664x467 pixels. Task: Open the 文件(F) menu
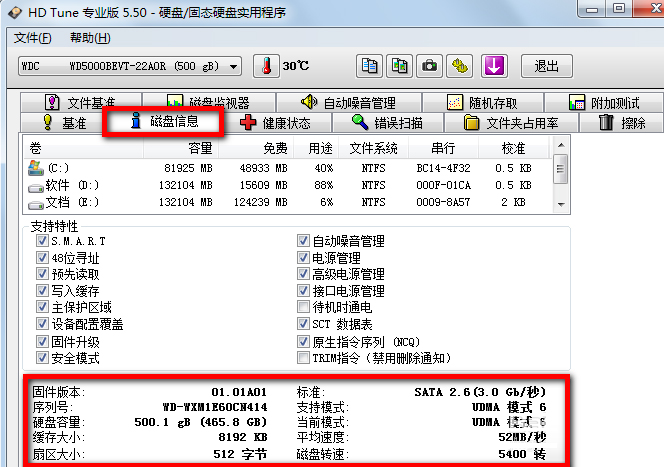pos(33,38)
